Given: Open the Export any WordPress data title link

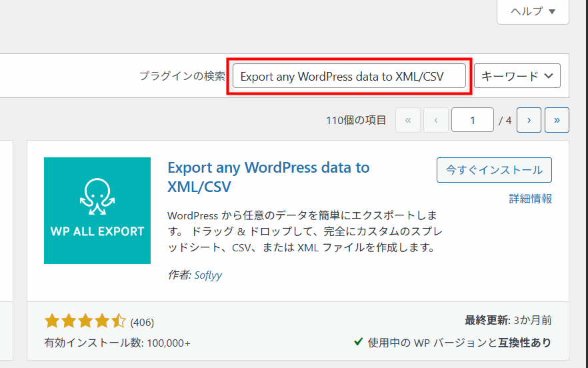Looking at the screenshot, I should 269,177.
